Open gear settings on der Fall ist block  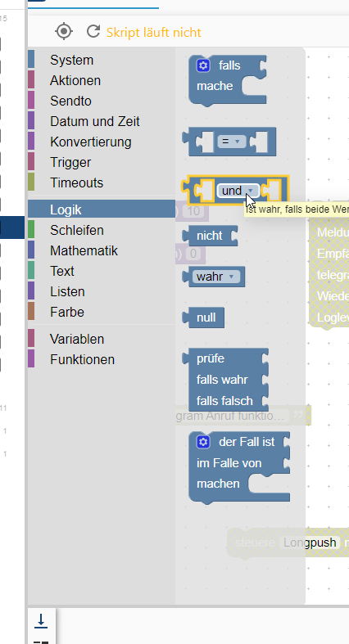coord(203,442)
